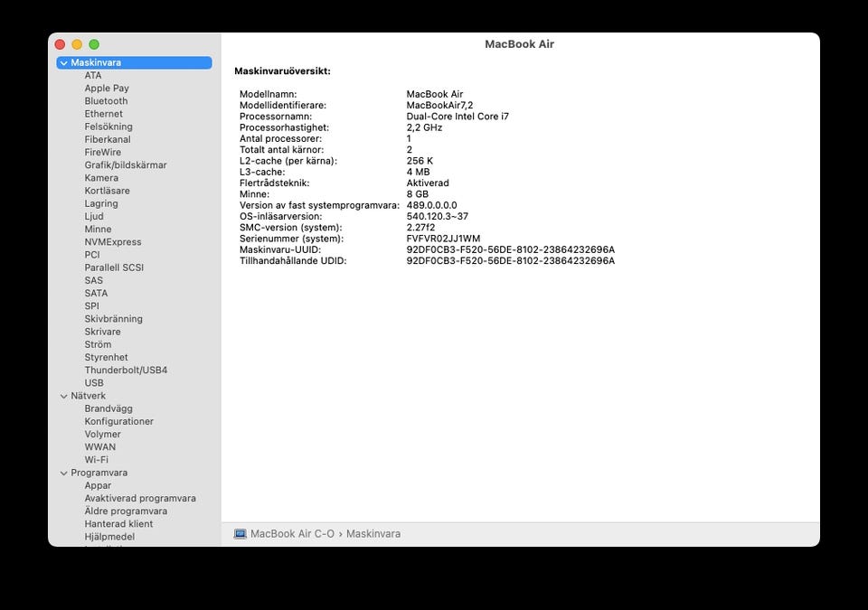Select ATA in the sidebar
Screen dimensions: 868x610
pos(93,75)
